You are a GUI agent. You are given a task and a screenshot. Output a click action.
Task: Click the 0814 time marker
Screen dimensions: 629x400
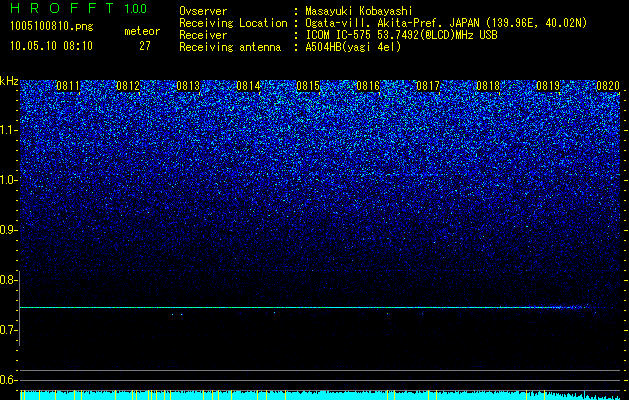coord(248,86)
